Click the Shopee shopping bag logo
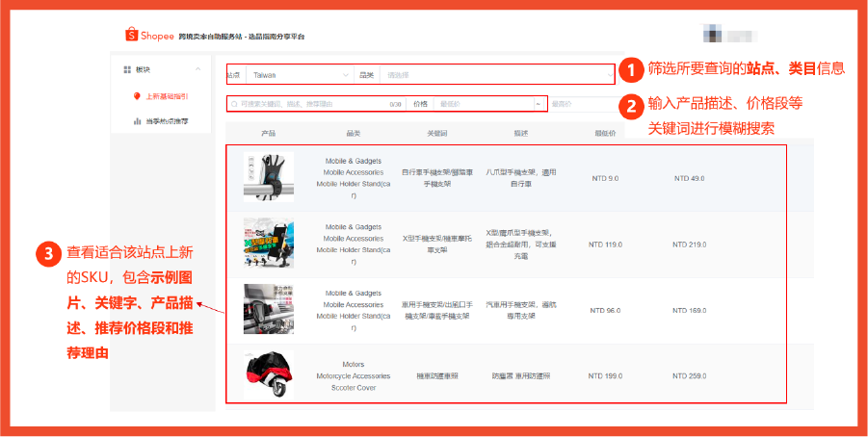Screen dimensions: 868x437 tap(131, 35)
